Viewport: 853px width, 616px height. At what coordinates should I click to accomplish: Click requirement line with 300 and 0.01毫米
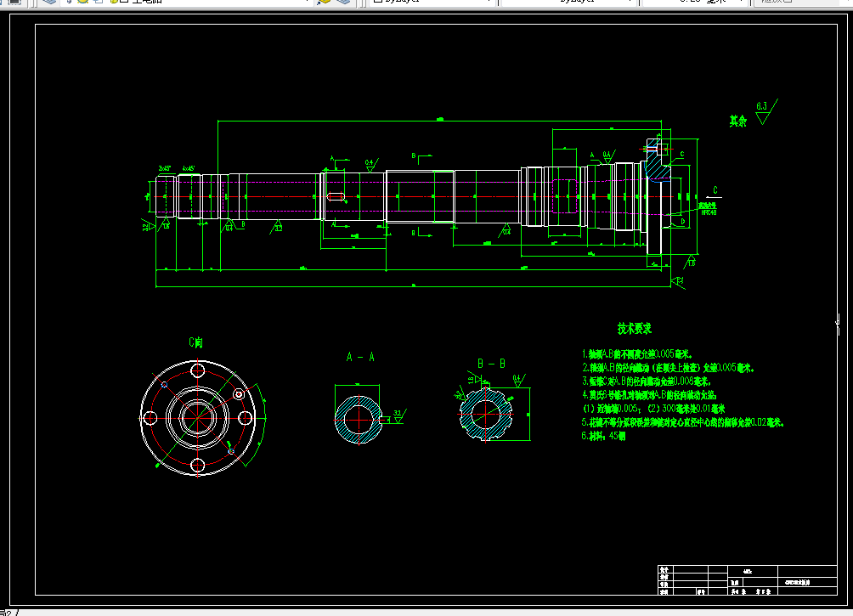pyautogui.click(x=654, y=409)
